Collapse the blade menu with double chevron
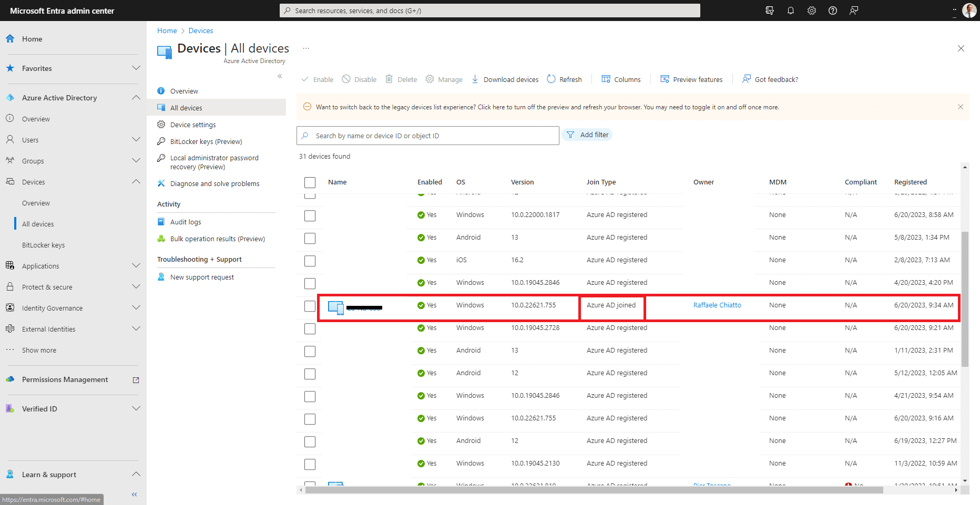The image size is (980, 505). [280, 76]
